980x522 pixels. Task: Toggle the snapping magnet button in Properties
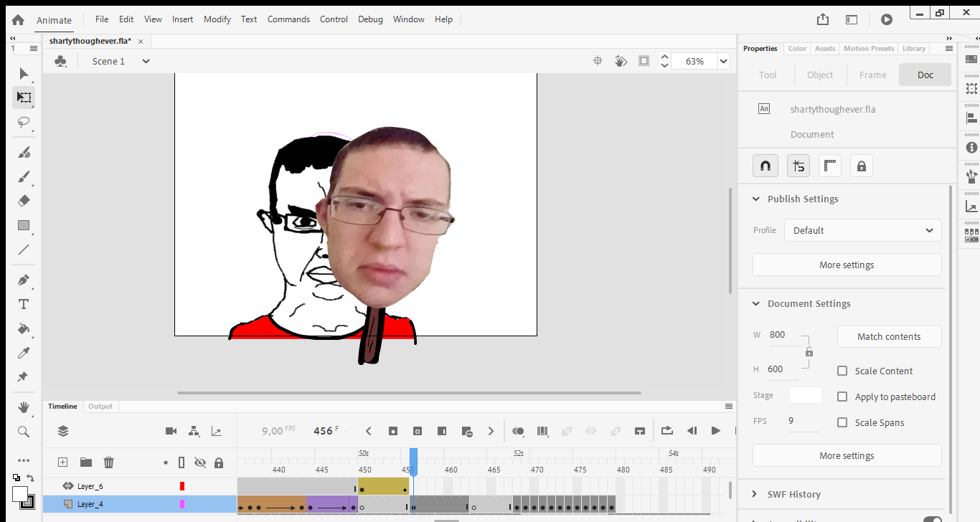[x=765, y=166]
